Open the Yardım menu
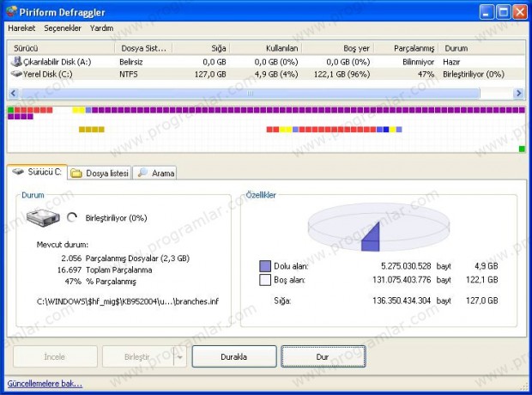This screenshot has height=395, width=532. coord(101,28)
